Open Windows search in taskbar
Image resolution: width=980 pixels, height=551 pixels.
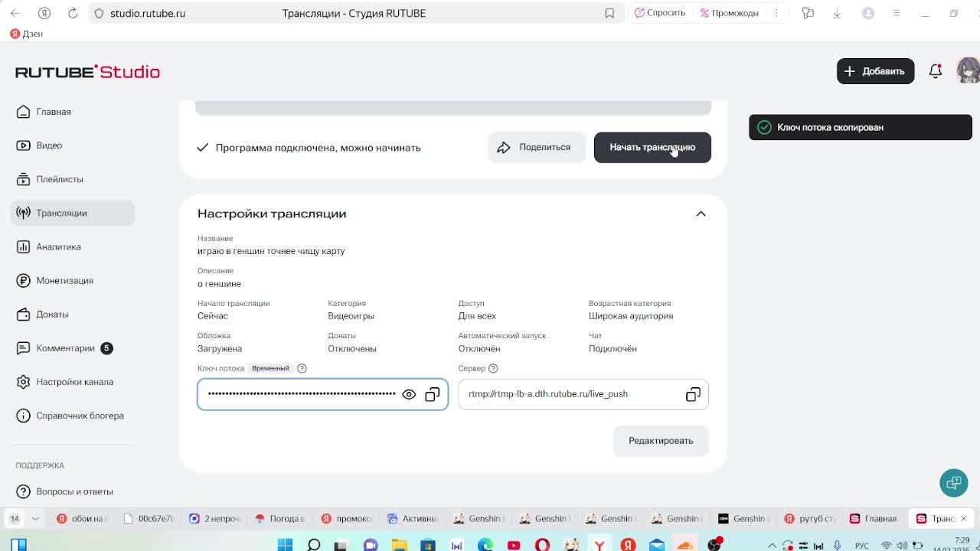[313, 545]
